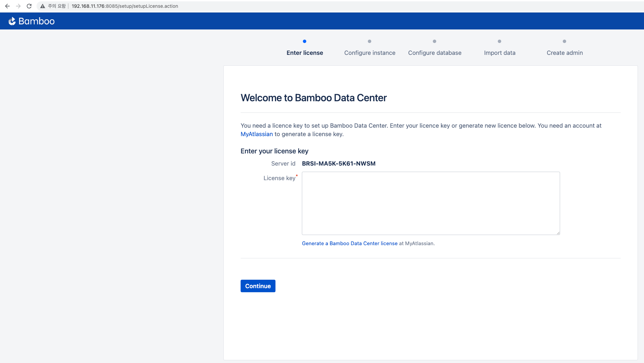Click the License key field label
The height and width of the screenshot is (363, 644).
(279, 178)
